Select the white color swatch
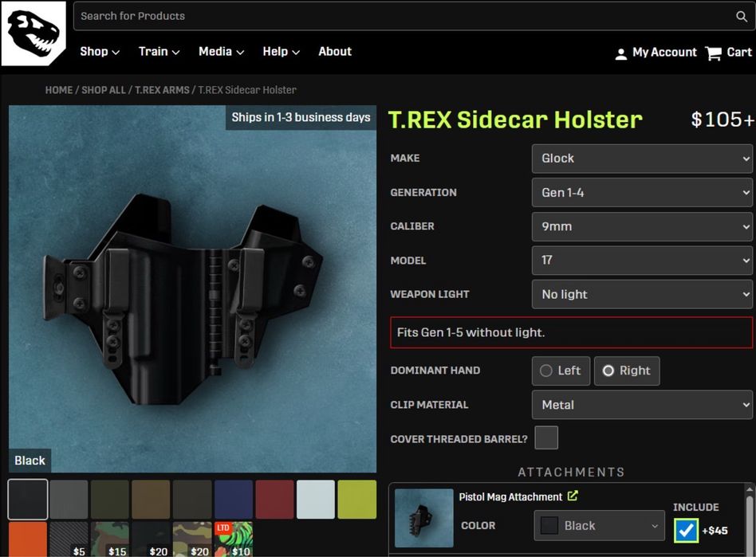 [316, 499]
